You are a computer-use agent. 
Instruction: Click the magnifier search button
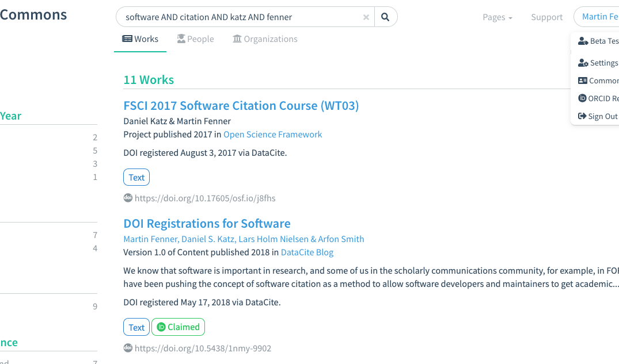point(385,17)
